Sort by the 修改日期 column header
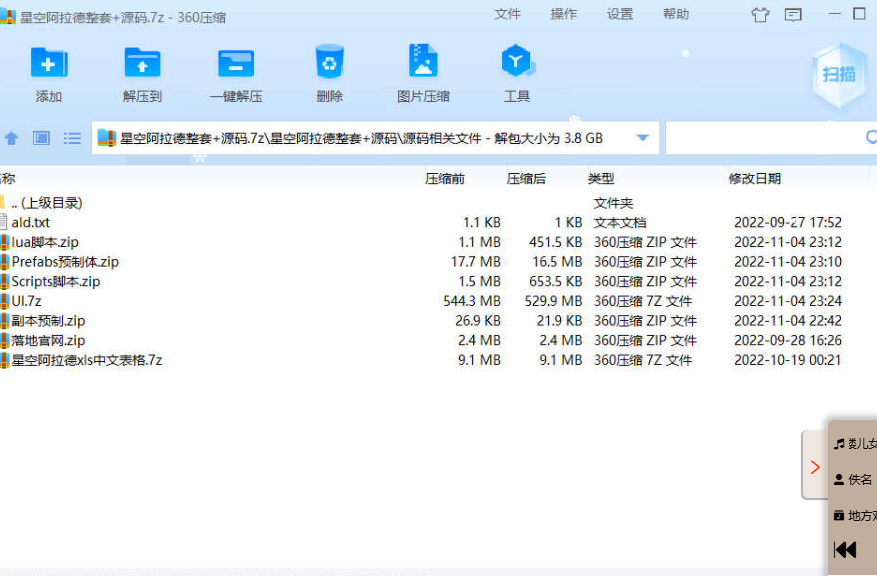 pos(755,178)
